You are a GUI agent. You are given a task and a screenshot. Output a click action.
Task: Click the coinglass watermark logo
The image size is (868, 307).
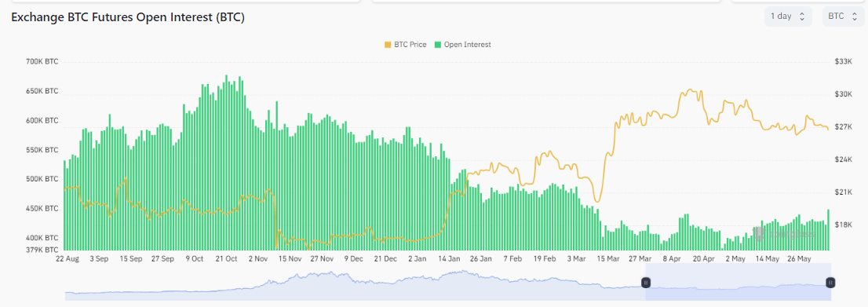tap(784, 233)
